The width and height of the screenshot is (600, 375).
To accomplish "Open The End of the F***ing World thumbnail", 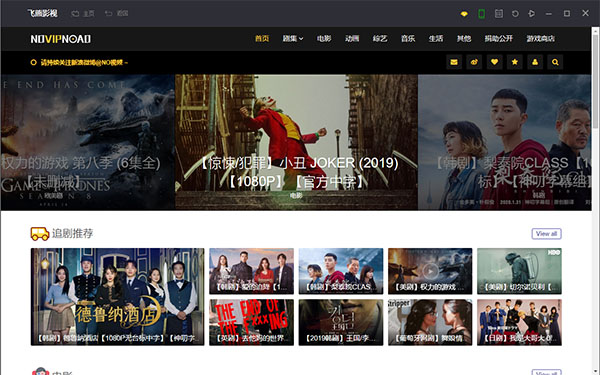I will click(x=251, y=323).
